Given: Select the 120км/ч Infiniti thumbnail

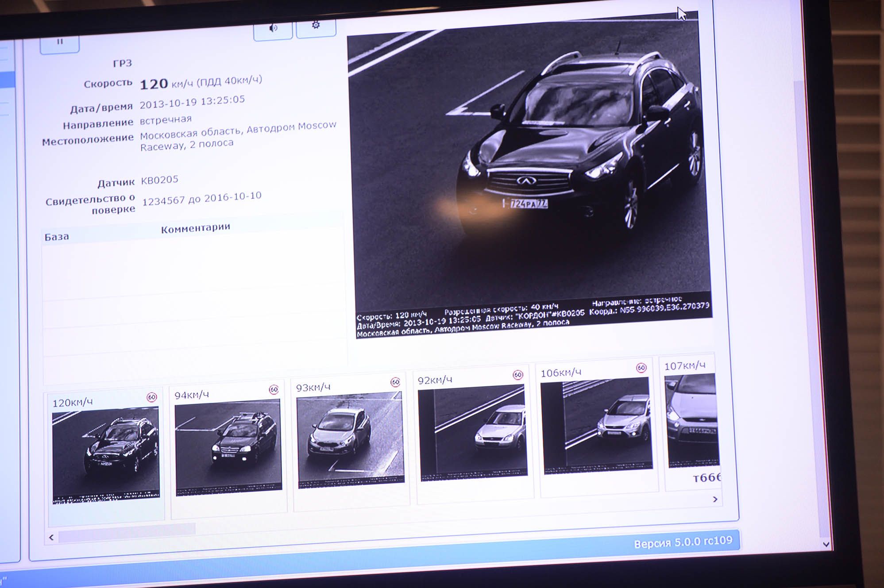Looking at the screenshot, I should click(106, 456).
